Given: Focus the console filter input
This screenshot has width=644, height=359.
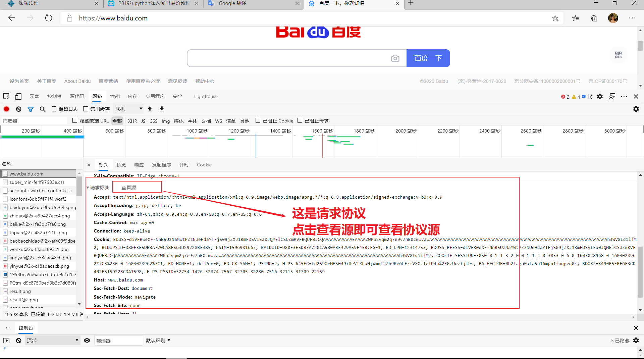Looking at the screenshot, I should click(118, 341).
